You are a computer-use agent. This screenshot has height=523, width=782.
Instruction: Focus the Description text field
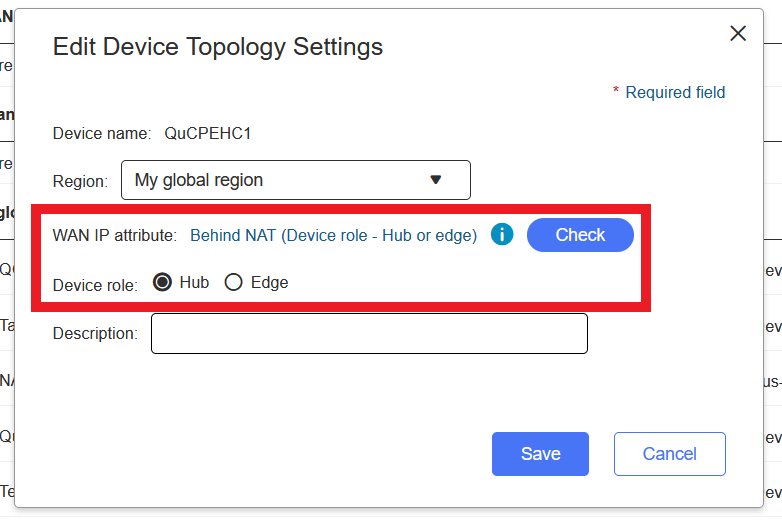click(x=369, y=333)
